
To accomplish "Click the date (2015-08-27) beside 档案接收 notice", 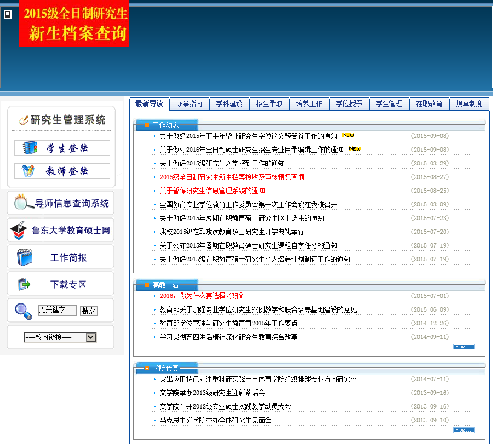I will (x=430, y=177).
